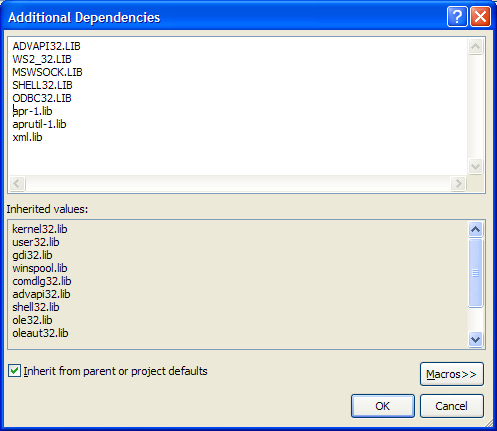Viewport: 497px width, 431px height.
Task: Select shell32.lib in the inherited values
Action: (36, 307)
